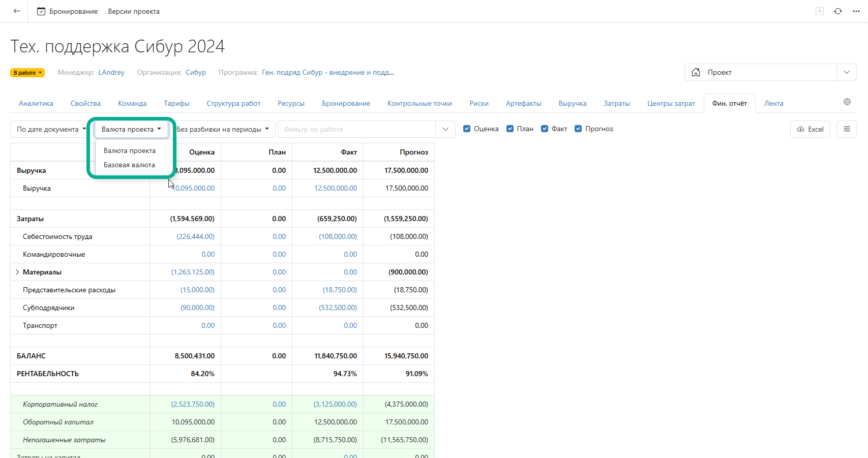The width and height of the screenshot is (868, 458).
Task: Switch to the Команда tab
Action: [x=132, y=103]
